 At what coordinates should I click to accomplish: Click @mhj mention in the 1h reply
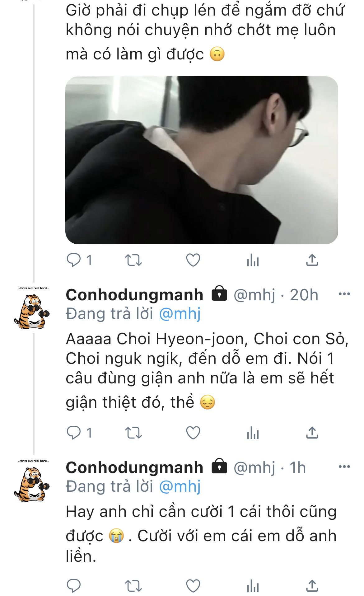pyautogui.click(x=180, y=486)
